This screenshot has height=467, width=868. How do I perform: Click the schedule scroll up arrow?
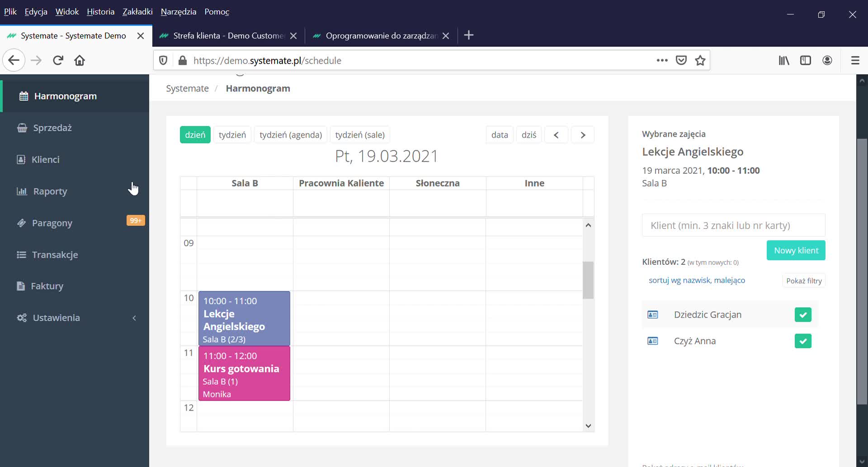(588, 225)
